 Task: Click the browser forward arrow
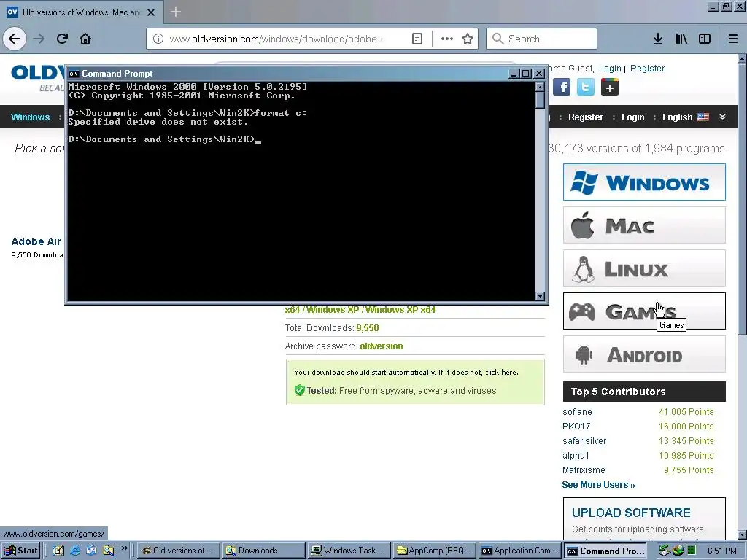pyautogui.click(x=39, y=39)
